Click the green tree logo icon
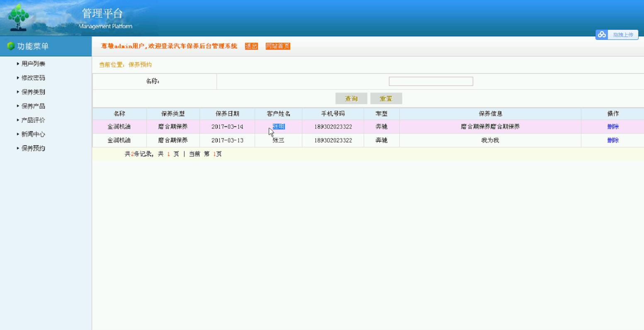644x330 pixels. coord(18,17)
